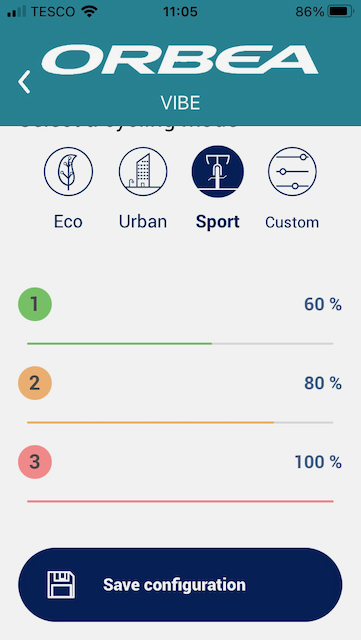Viewport: 361px width, 640px height.
Task: Select the Urban building mode icon
Action: 143,171
